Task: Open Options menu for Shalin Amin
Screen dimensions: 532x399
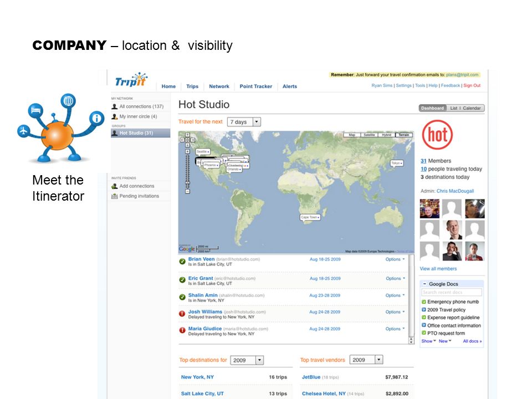Action: 395,295
